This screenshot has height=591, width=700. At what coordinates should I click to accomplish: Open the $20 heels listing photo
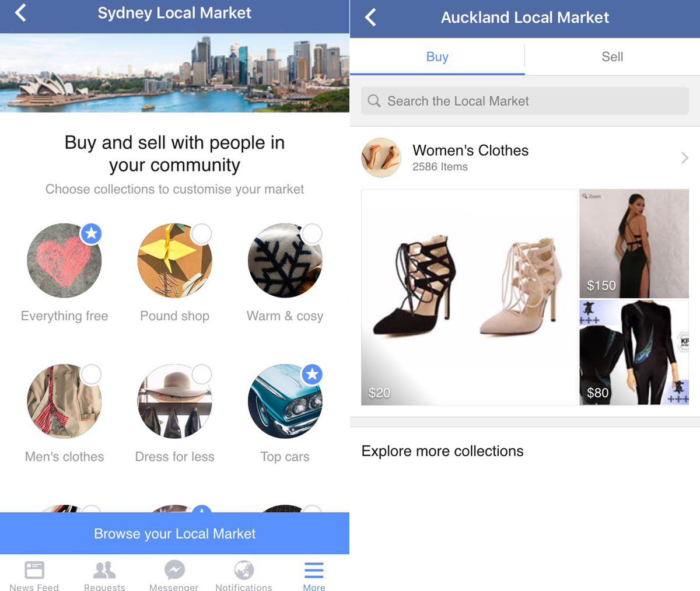point(469,297)
